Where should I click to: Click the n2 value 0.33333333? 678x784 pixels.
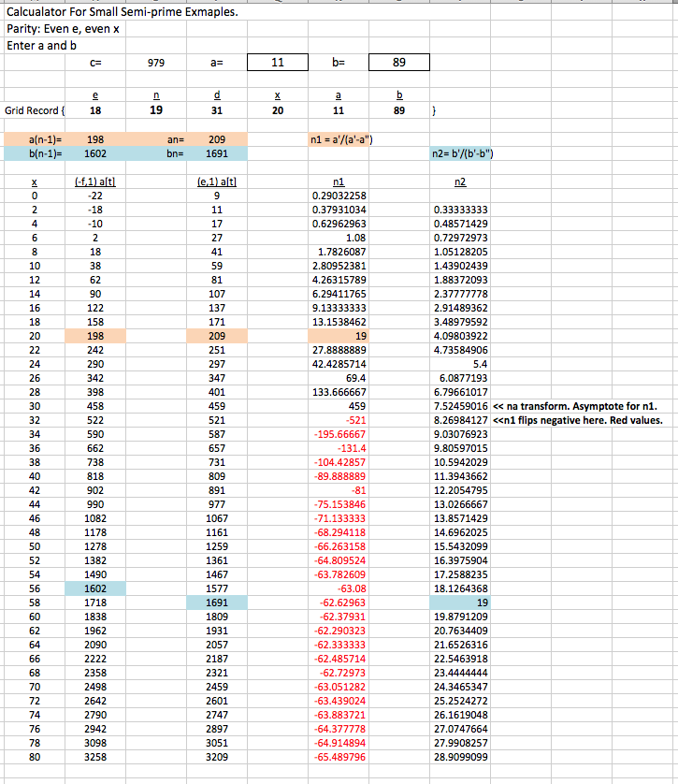460,210
